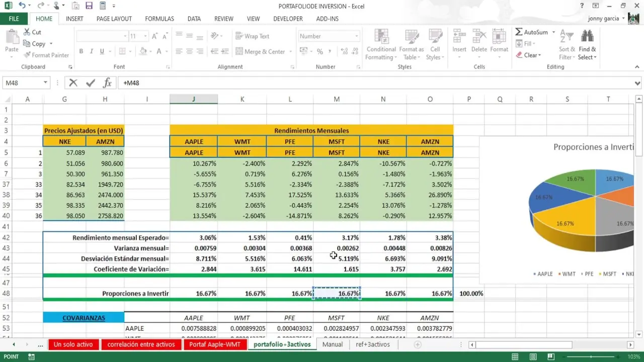
Task: Open Cell Styles dropdown
Action: [x=435, y=45]
